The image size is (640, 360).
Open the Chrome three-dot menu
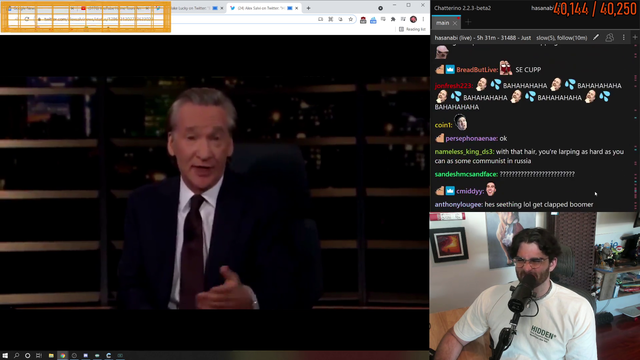(423, 19)
